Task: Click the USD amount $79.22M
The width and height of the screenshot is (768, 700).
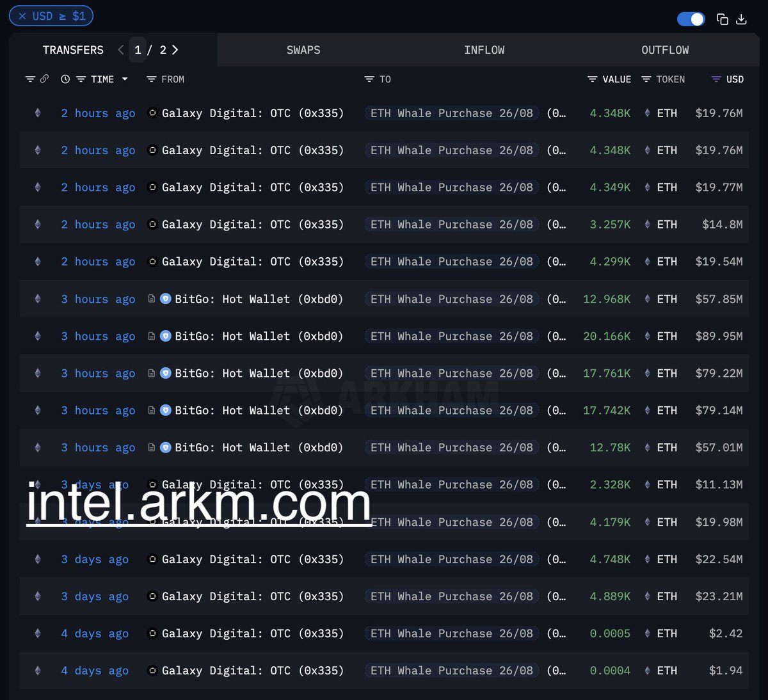Action: (719, 373)
